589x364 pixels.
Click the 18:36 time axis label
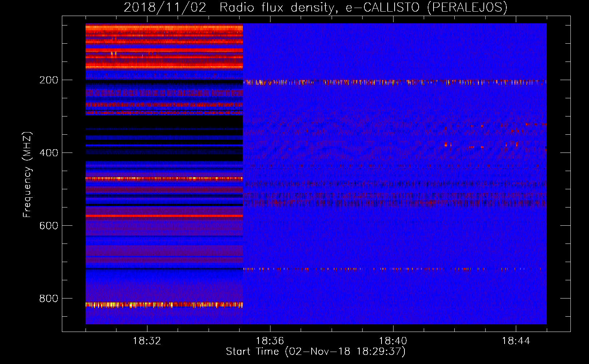click(x=270, y=341)
